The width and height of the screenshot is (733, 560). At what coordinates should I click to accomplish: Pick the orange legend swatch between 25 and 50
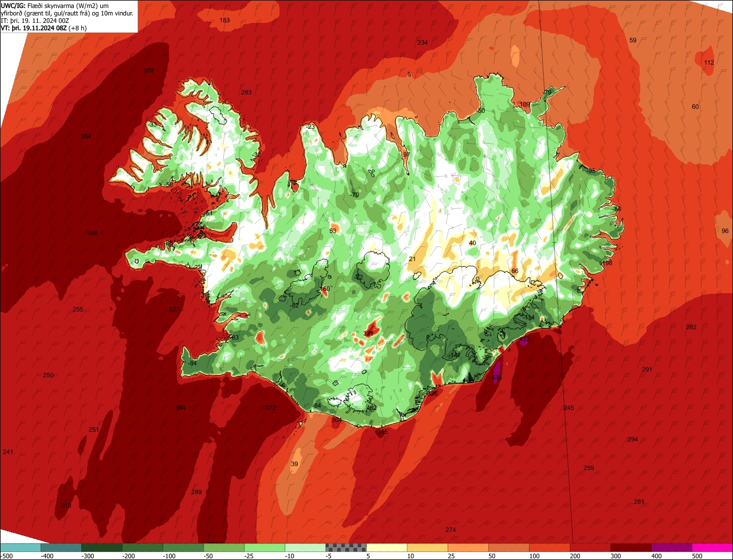tap(468, 547)
